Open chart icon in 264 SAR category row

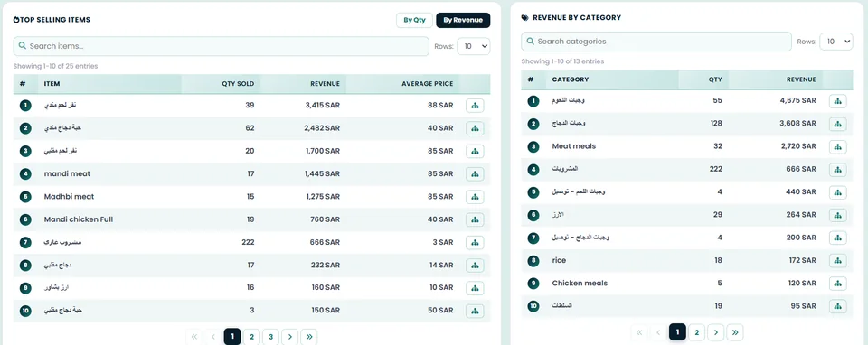click(x=837, y=215)
